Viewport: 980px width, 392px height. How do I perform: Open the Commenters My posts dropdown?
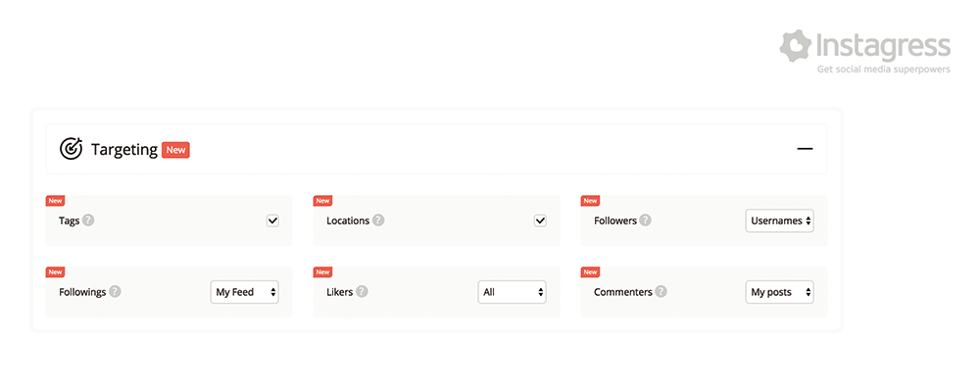pos(779,292)
